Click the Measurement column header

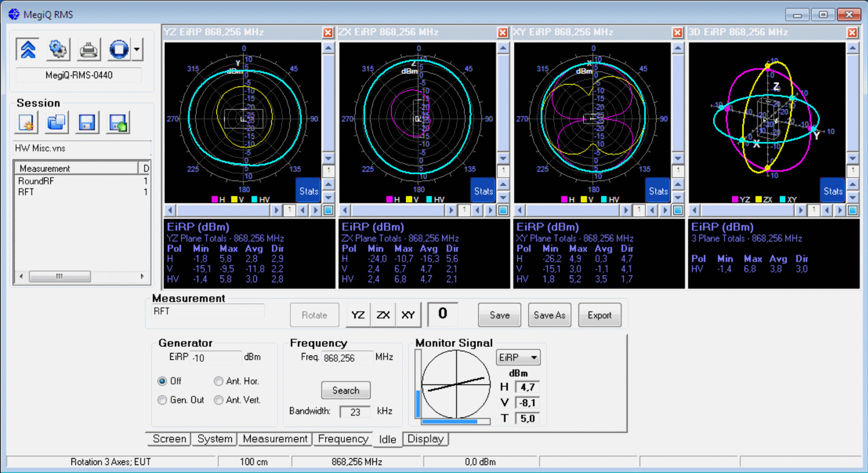pos(77,168)
